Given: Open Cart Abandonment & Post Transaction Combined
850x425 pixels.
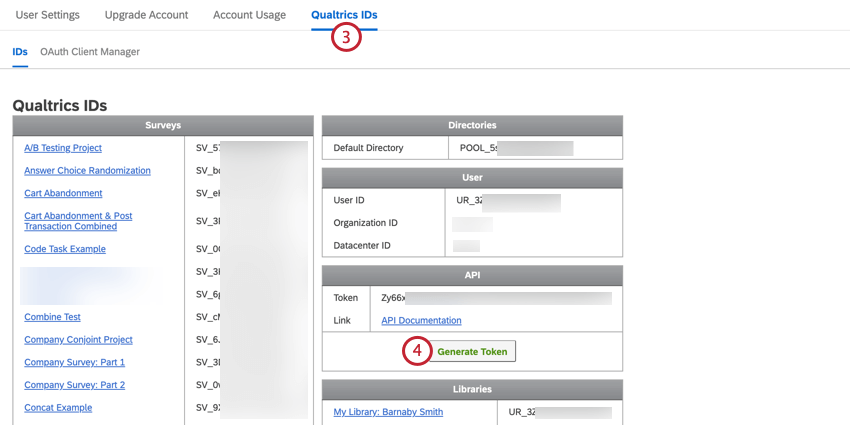Looking at the screenshot, I should pos(78,221).
